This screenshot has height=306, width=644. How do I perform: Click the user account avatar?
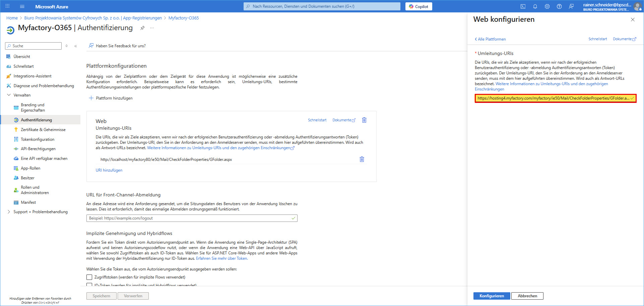637,6
